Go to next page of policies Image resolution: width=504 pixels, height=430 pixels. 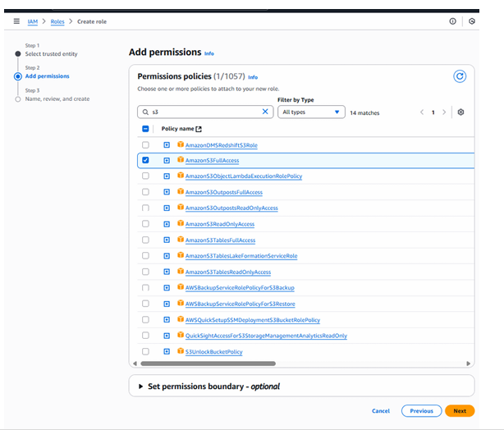click(444, 112)
